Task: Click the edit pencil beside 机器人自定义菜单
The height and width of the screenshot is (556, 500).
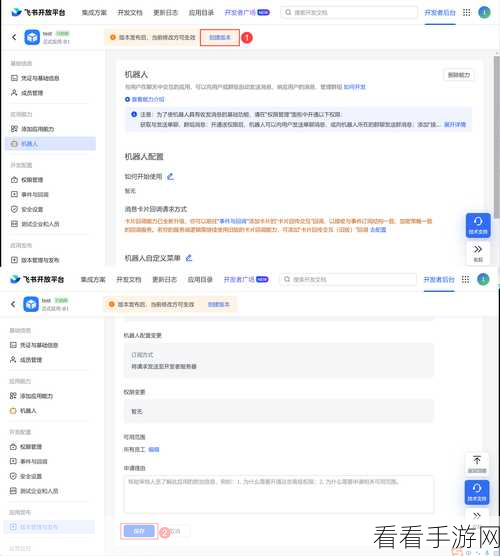Action: [x=189, y=258]
